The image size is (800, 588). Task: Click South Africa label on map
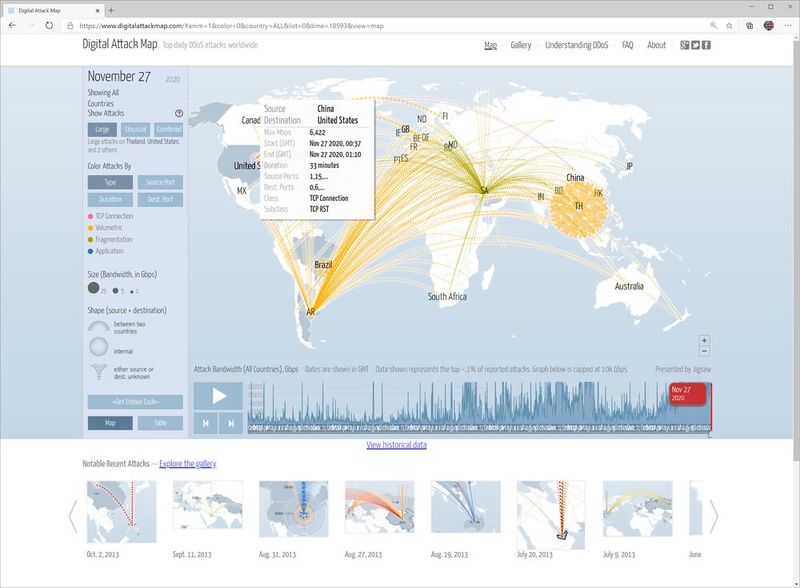tap(447, 296)
